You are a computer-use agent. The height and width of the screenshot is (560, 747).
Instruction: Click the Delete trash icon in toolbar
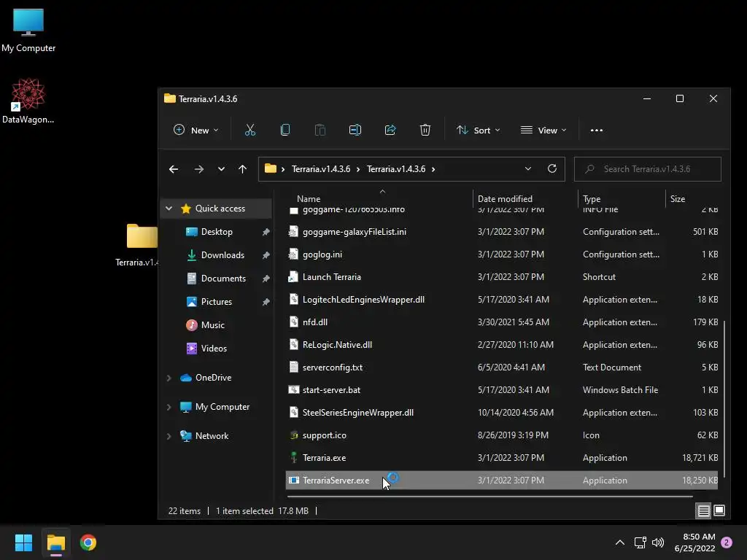click(425, 130)
